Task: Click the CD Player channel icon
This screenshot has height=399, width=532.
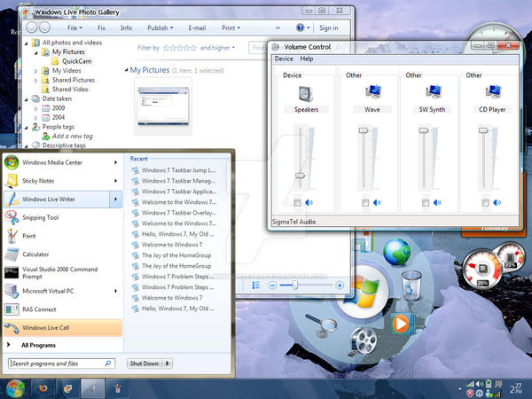Action: pos(493,91)
